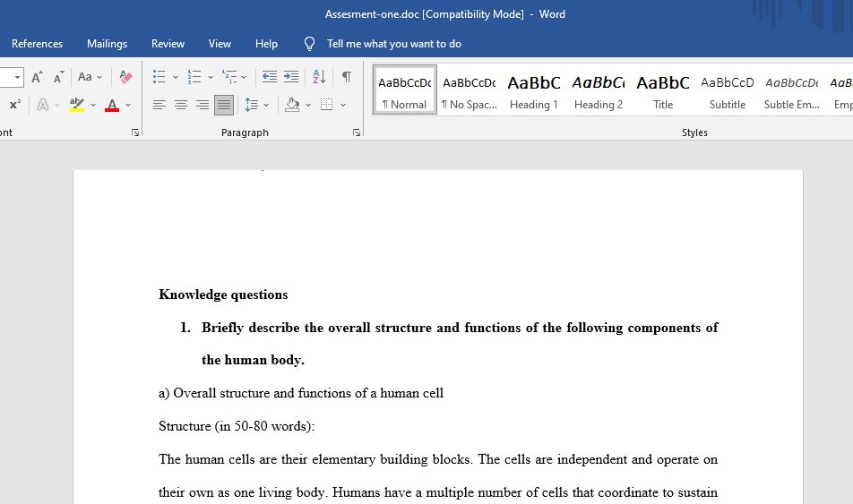Open the multilevel list dropdown arrow

pos(244,77)
